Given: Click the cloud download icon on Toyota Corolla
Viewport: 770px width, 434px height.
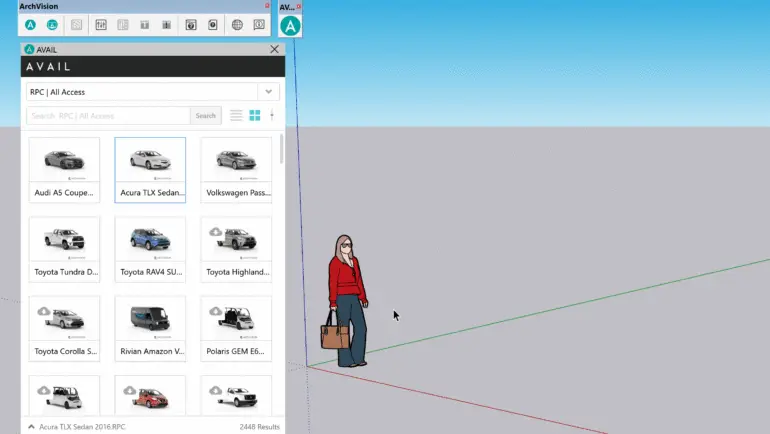Looking at the screenshot, I should [43, 311].
